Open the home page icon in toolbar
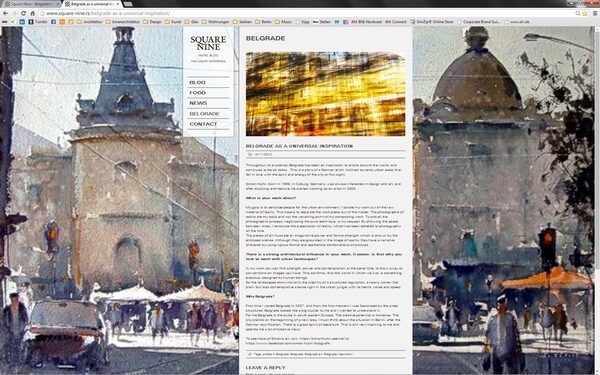600x375 pixels. coord(33,13)
